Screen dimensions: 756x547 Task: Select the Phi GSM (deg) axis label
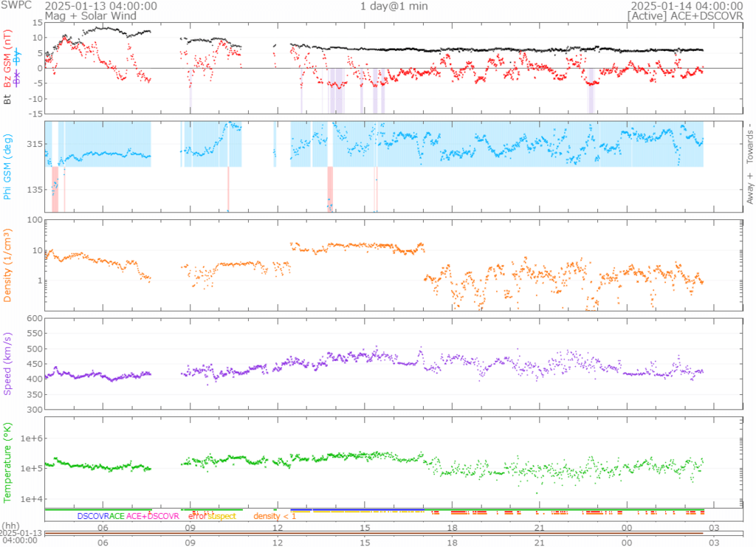pyautogui.click(x=9, y=166)
